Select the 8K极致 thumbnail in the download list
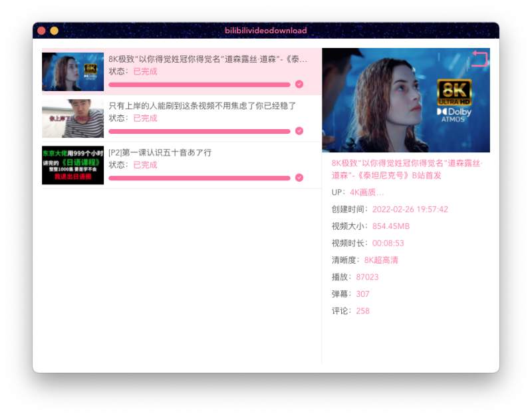This screenshot has width=532, height=416. pyautogui.click(x=73, y=72)
